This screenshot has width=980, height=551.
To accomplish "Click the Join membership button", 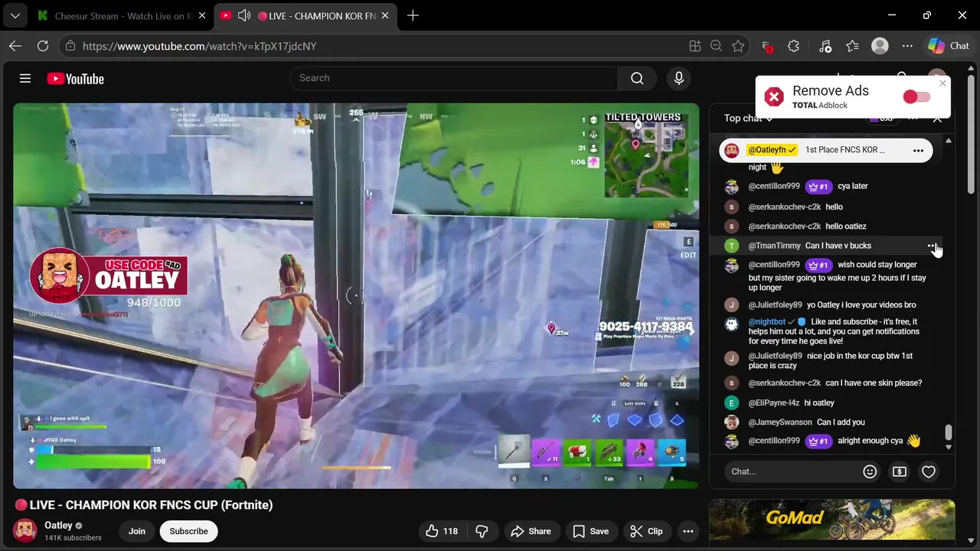I will tap(137, 531).
